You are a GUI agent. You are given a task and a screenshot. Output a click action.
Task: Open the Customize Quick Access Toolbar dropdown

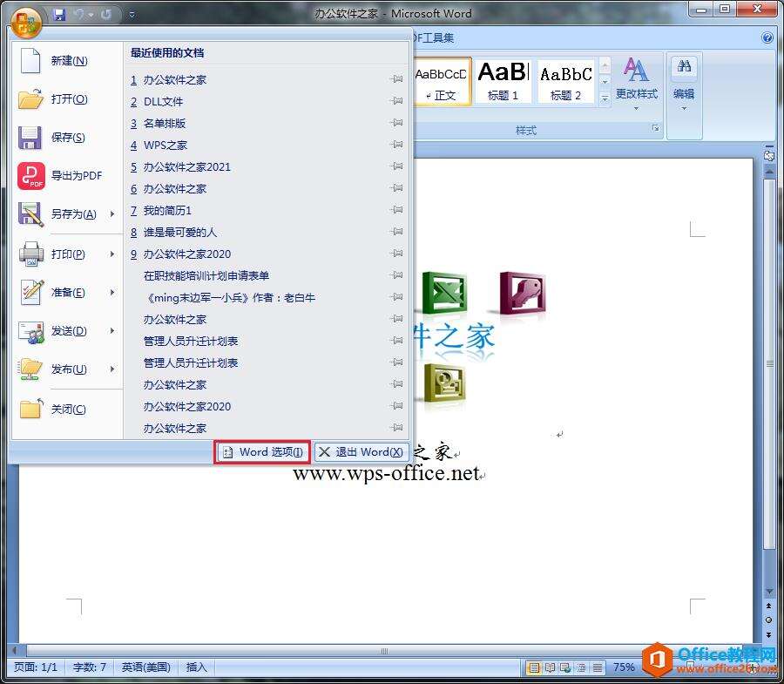132,15
